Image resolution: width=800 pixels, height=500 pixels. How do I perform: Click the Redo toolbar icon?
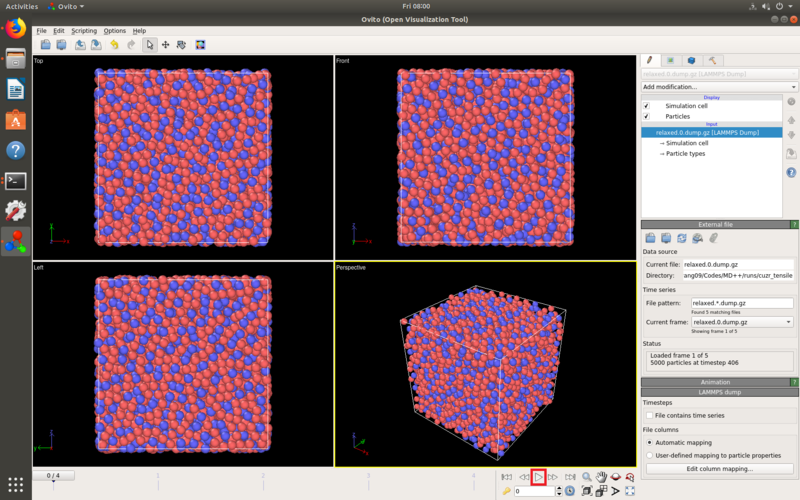131,45
